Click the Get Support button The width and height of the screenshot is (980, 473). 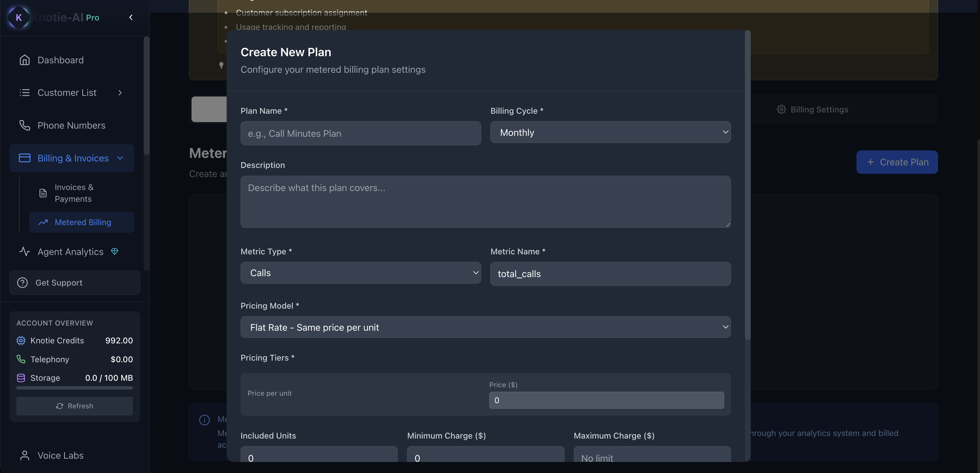[x=74, y=283]
